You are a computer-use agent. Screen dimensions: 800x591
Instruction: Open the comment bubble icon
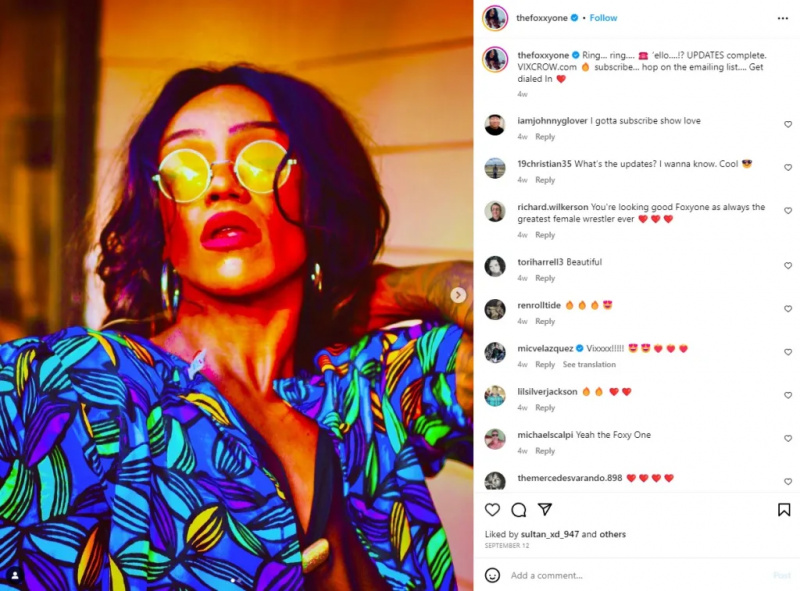(x=518, y=509)
